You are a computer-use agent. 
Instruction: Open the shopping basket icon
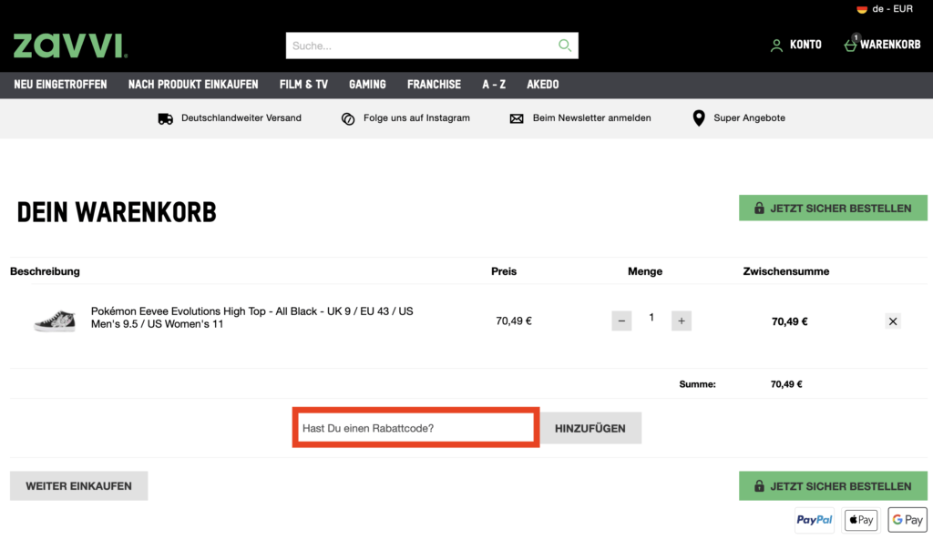click(851, 45)
